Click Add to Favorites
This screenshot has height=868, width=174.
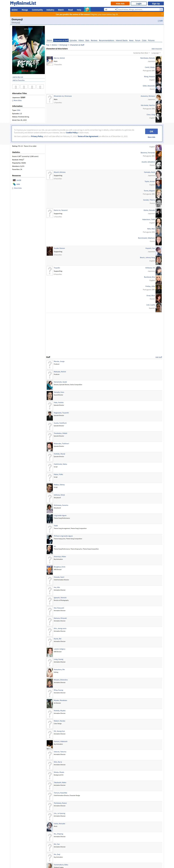pos(19,80)
